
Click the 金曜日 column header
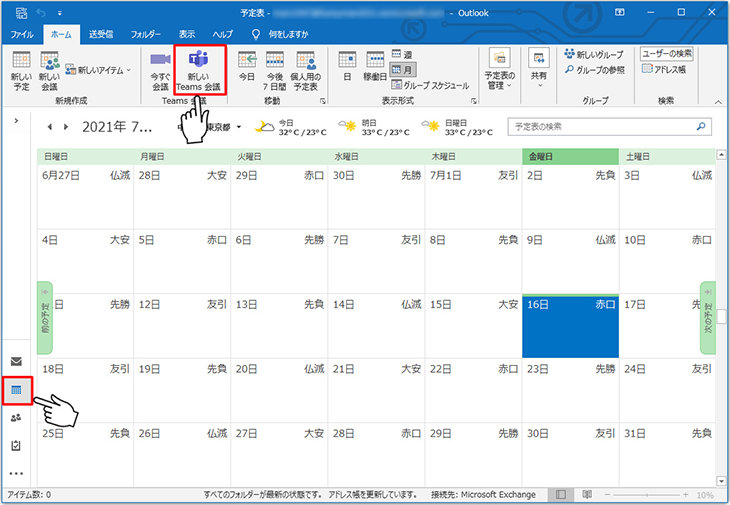[x=570, y=156]
